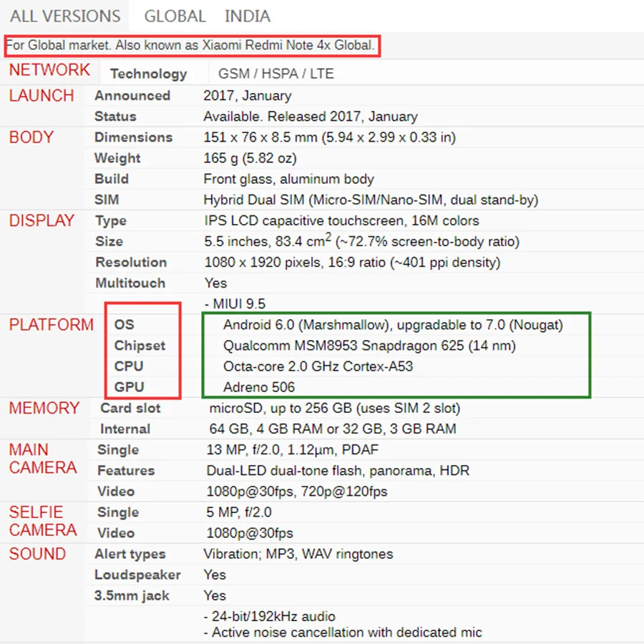Select 'Qualcomm MSM8953 Snapdragon 625' text
Viewport: 644px width, 644px height.
tap(343, 346)
